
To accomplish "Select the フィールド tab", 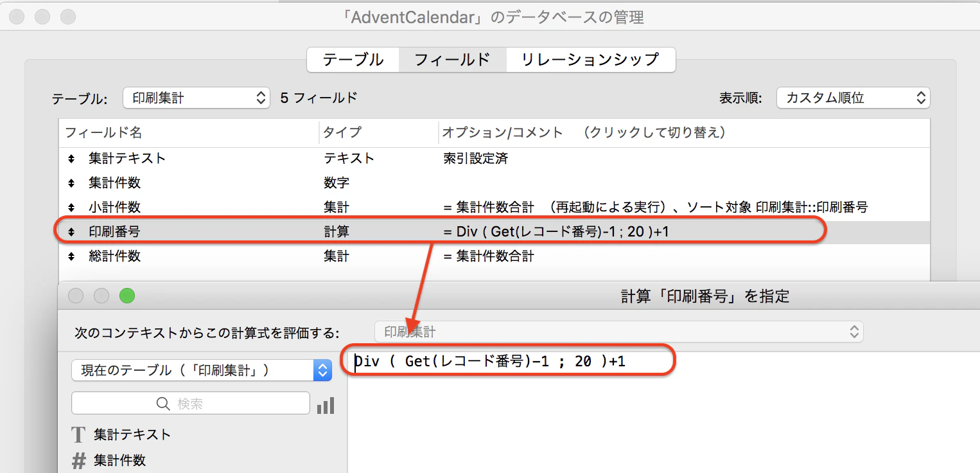I will 452,60.
